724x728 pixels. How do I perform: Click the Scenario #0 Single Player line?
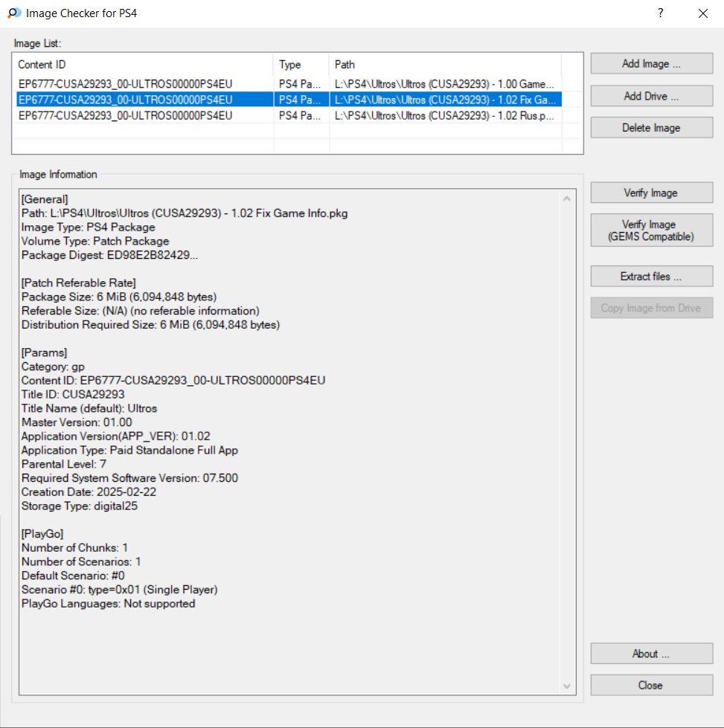click(x=120, y=590)
